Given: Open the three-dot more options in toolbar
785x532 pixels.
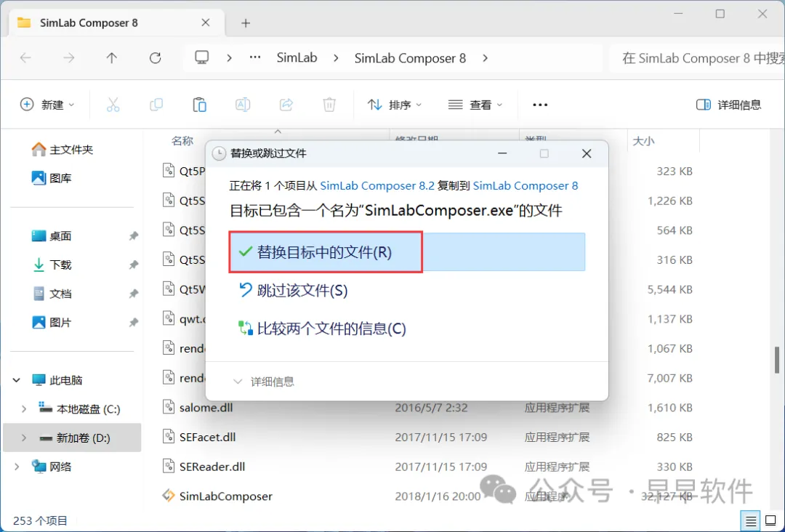Looking at the screenshot, I should pos(539,105).
